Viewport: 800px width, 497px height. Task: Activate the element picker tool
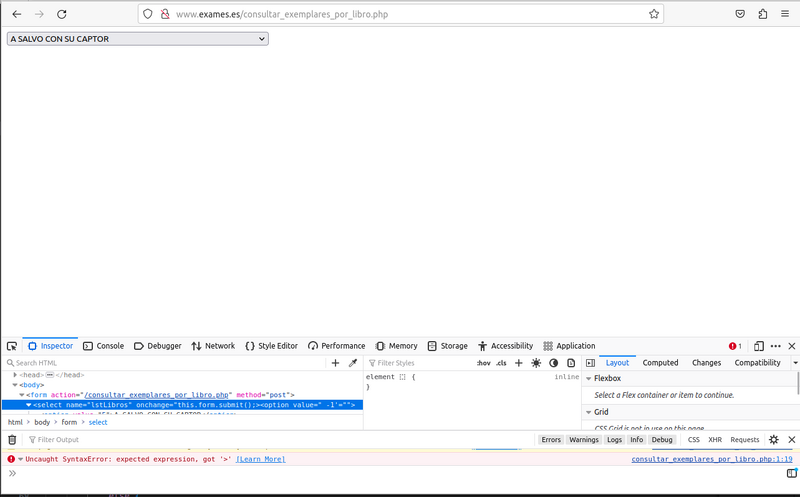click(12, 346)
